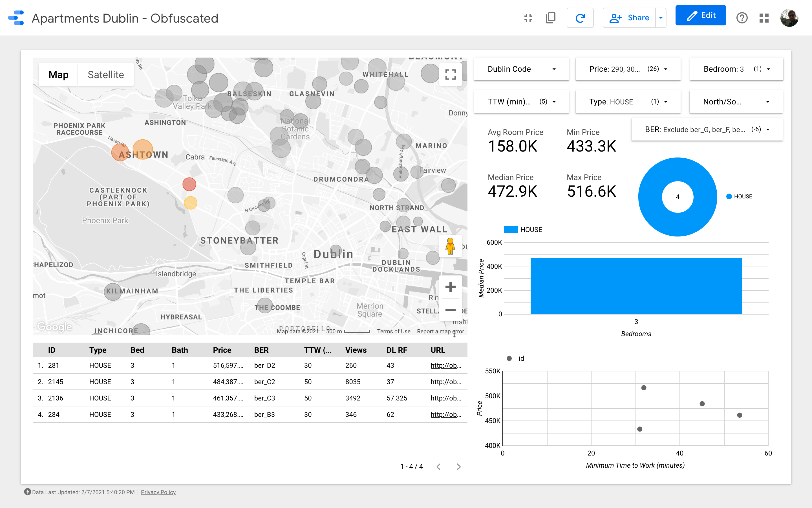Screen dimensions: 812x508
Task: Exit presentation mode with the collapse icon
Action: [528, 18]
